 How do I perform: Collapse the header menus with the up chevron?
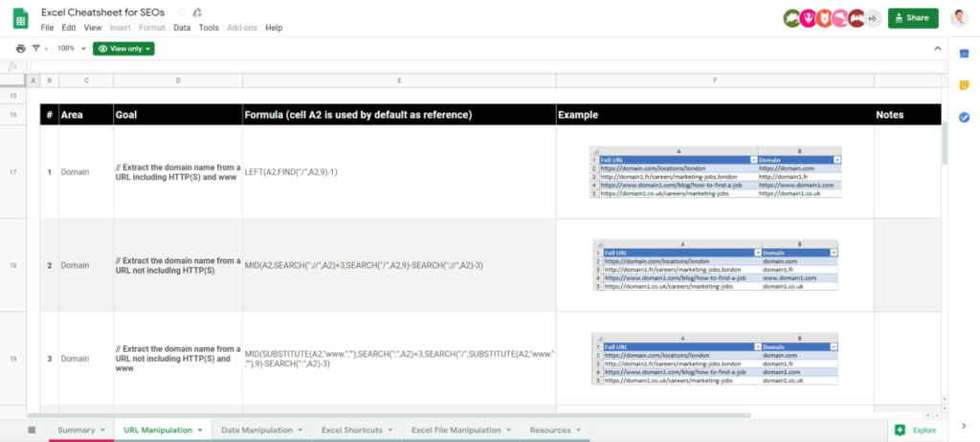click(x=937, y=48)
